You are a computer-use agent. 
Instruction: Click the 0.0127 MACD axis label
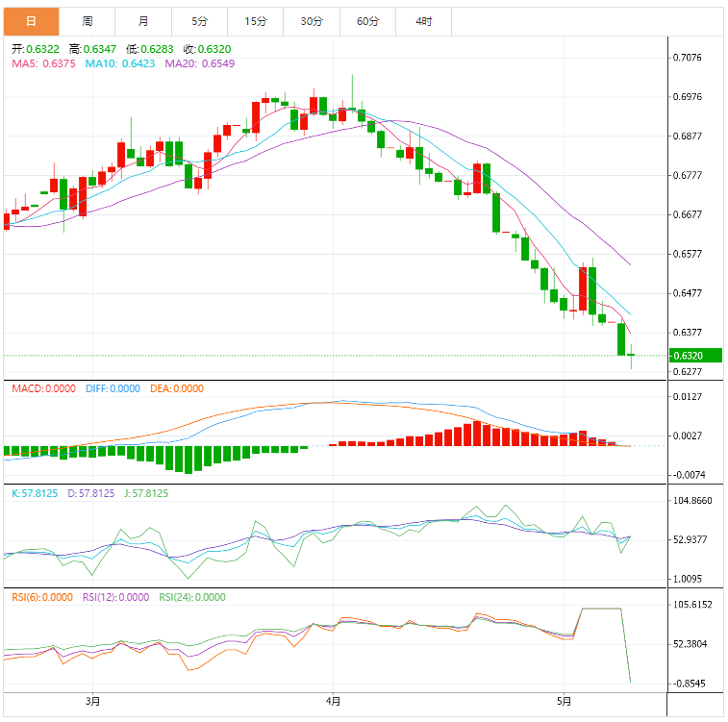[x=688, y=397]
